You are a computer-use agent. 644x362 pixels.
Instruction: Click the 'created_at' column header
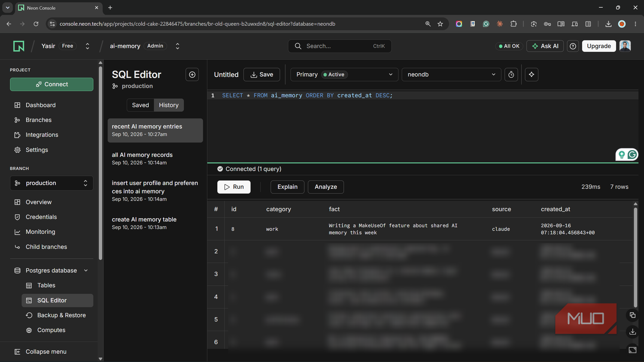point(556,209)
